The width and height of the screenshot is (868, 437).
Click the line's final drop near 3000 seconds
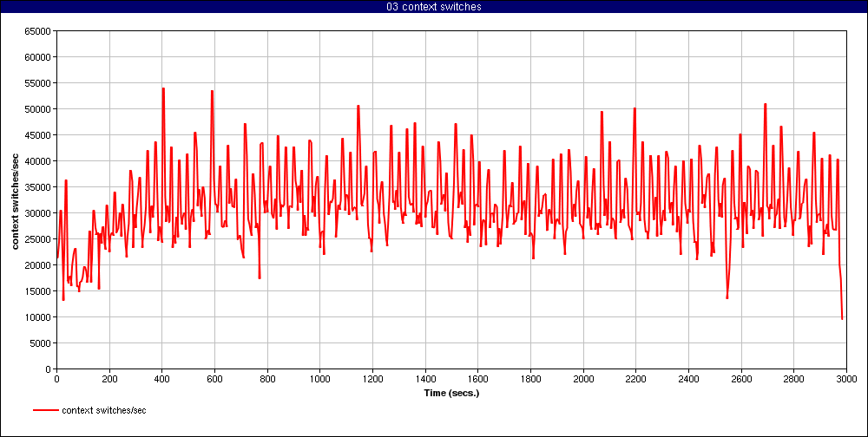click(842, 318)
